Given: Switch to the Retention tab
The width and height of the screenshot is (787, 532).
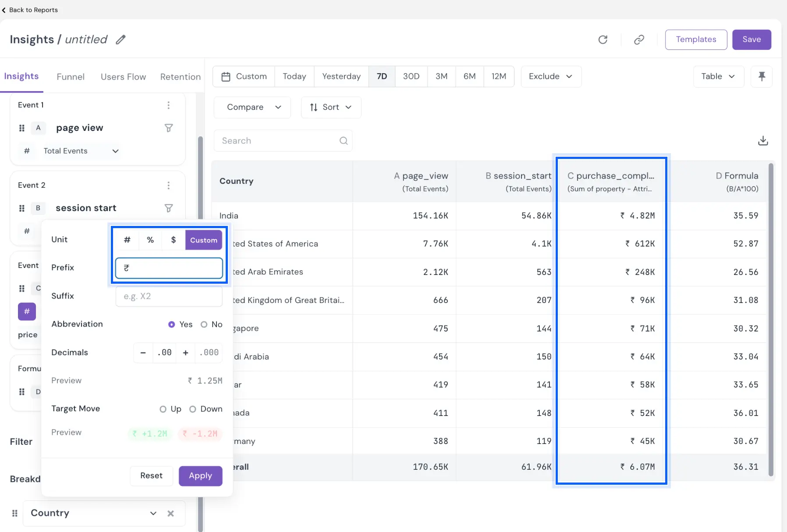Looking at the screenshot, I should coord(180,77).
